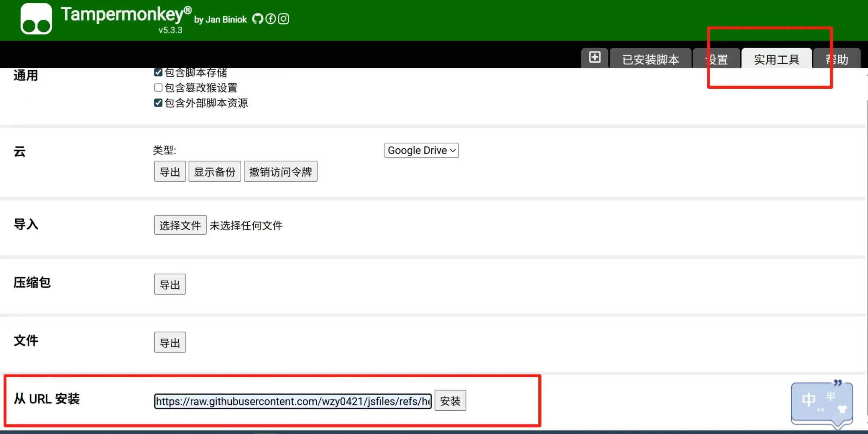
Task: Click the new script plus tab icon
Action: coord(595,57)
